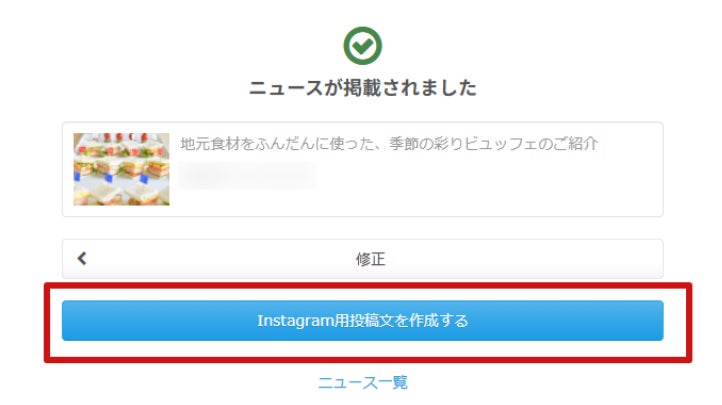Click the green checkmark success icon
The height and width of the screenshot is (405, 722).
coord(362,46)
